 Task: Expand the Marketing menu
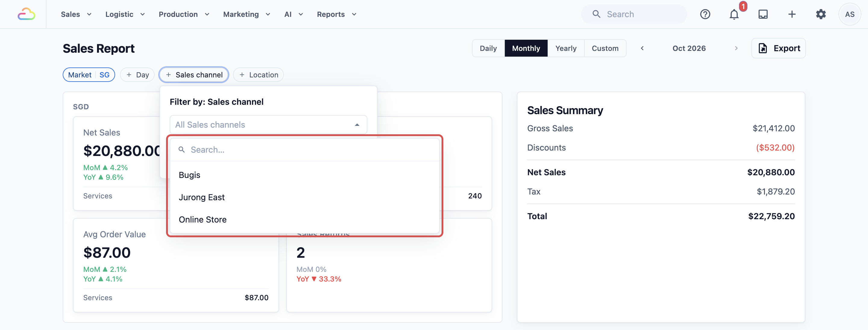tap(247, 14)
